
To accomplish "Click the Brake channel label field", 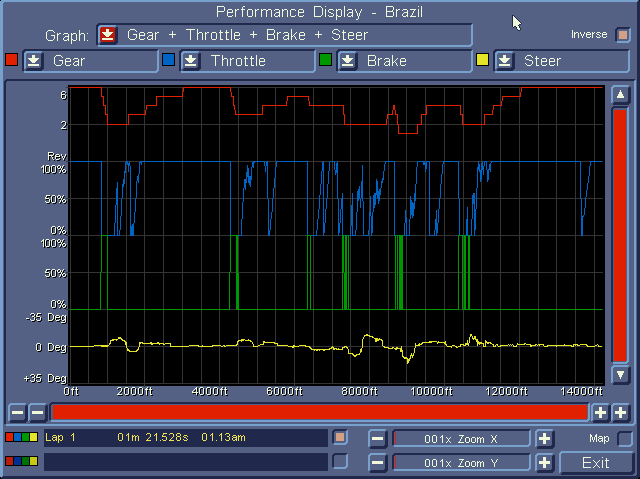I will (x=404, y=61).
